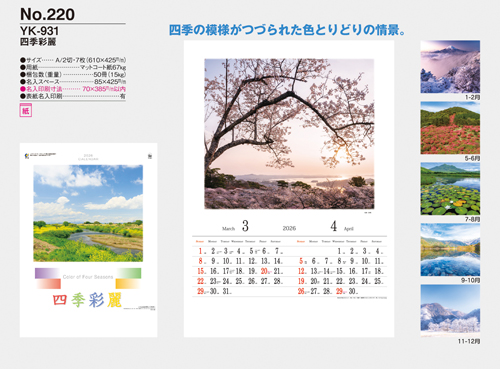500x369 pixels.
Task: Click the YK-931 model code
Action: [39, 31]
